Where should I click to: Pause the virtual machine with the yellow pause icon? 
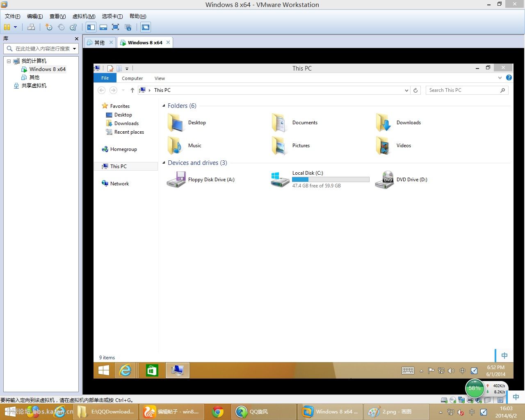[x=7, y=27]
